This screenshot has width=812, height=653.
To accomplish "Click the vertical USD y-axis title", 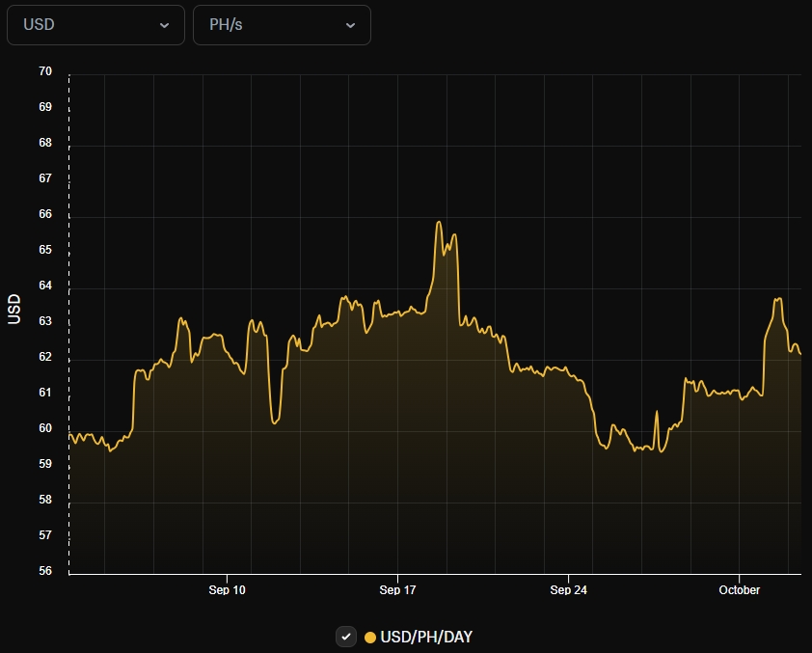I will [14, 309].
